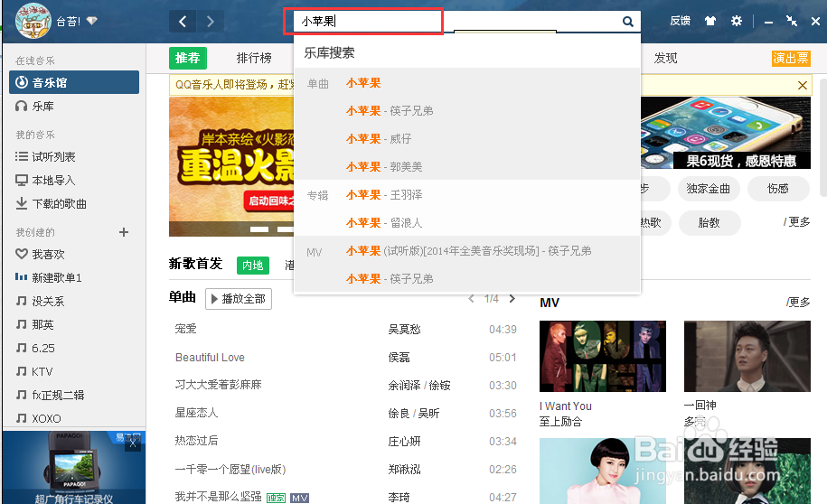Image resolution: width=827 pixels, height=504 pixels.
Task: Play 一千零一个愿望(live版)
Action: point(230,469)
